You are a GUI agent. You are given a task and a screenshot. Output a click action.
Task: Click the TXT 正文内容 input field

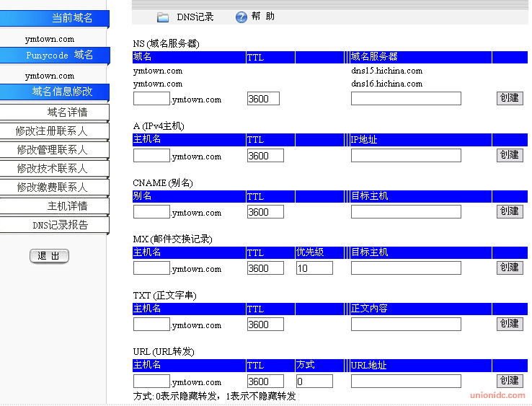point(406,325)
